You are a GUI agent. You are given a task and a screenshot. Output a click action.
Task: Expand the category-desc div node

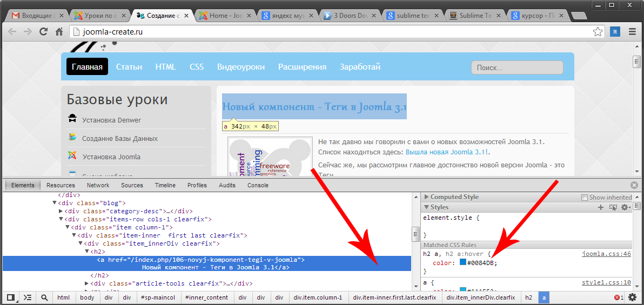pyautogui.click(x=61, y=211)
